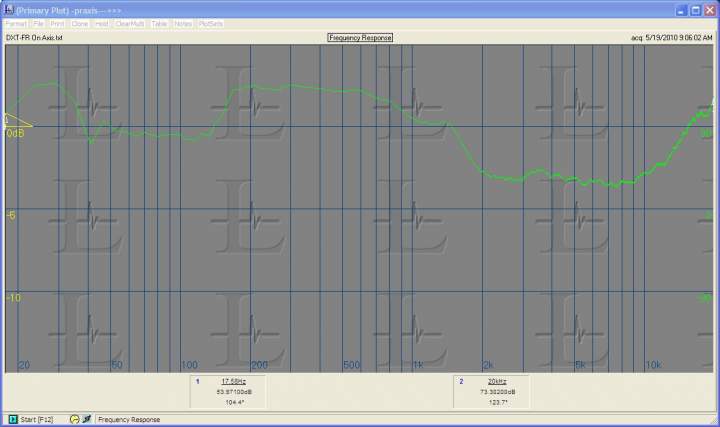The width and height of the screenshot is (720, 427).
Task: Click the Clone menu item
Action: click(79, 23)
